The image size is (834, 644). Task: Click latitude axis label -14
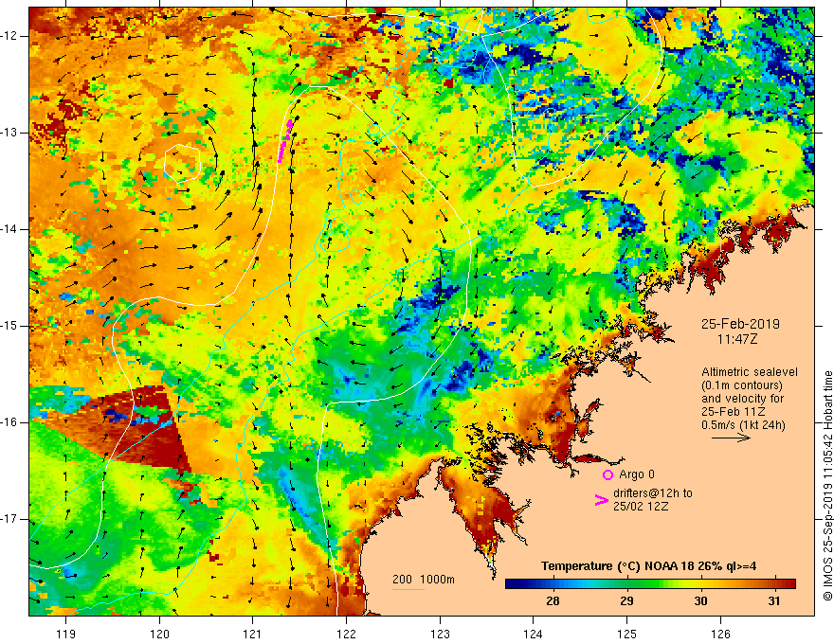(x=9, y=229)
